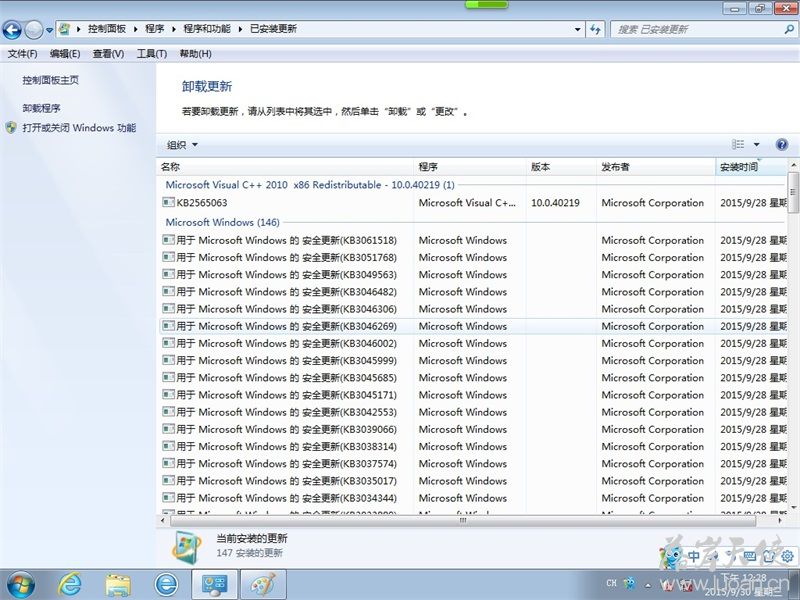Click the horizontal scrollbar right arrow
800x600 pixels.
(x=781, y=520)
